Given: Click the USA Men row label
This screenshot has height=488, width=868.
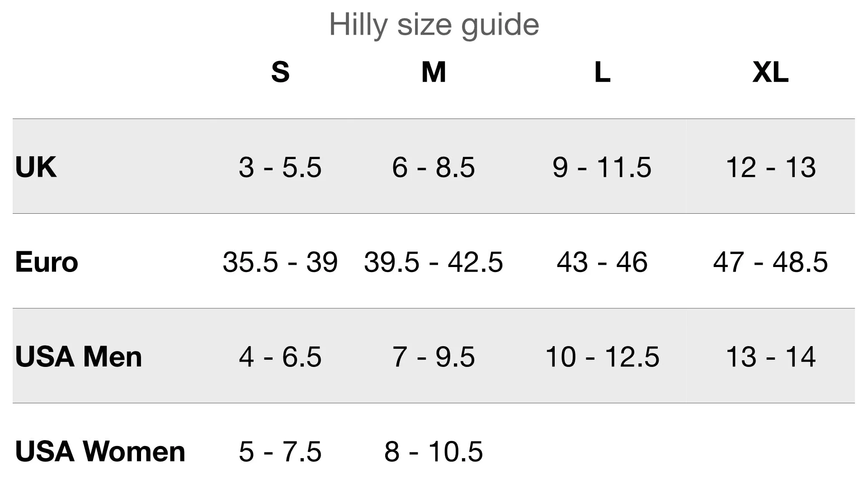Looking at the screenshot, I should (79, 357).
